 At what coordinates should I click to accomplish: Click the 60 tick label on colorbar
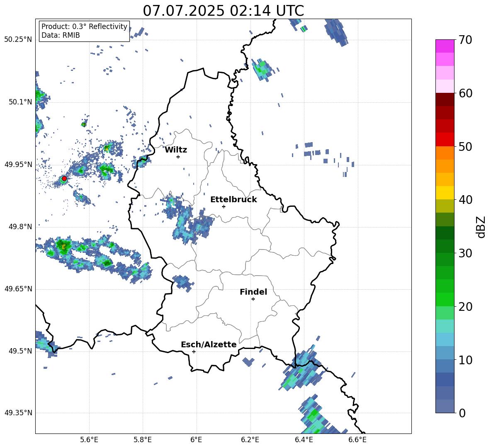[x=465, y=93]
